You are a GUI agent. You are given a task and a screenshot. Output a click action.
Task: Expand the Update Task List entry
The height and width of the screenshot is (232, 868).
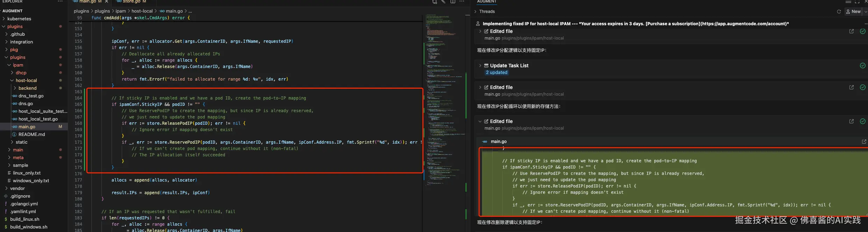click(x=480, y=66)
